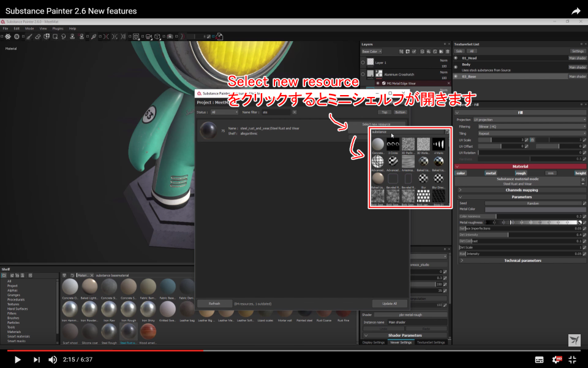The image size is (588, 368).
Task: Switch to the Display Settings tab
Action: click(x=374, y=342)
